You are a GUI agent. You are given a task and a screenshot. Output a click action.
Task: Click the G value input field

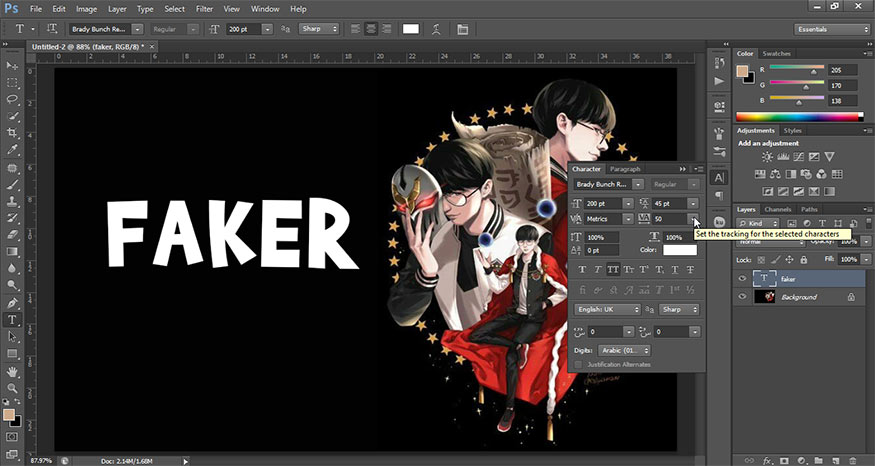(x=842, y=85)
